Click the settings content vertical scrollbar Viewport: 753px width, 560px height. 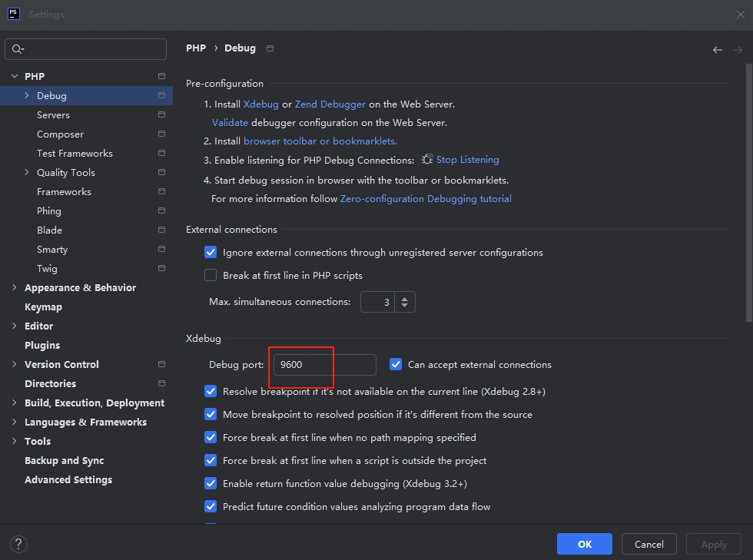point(748,193)
